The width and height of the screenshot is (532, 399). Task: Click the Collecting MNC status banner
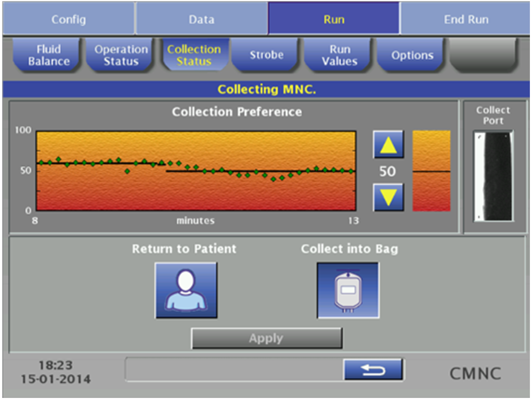pos(266,89)
